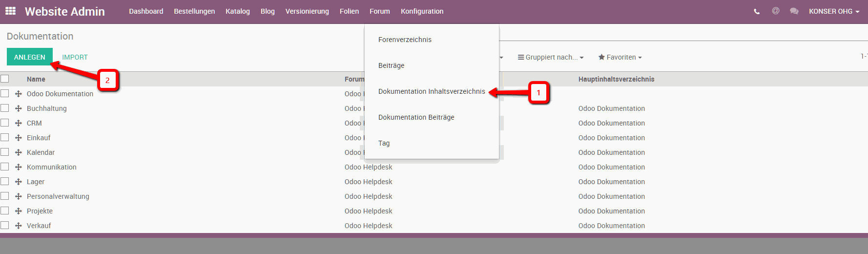Choose Forenverzeichnis from Forum menu
Image resolution: width=868 pixels, height=254 pixels.
[405, 40]
